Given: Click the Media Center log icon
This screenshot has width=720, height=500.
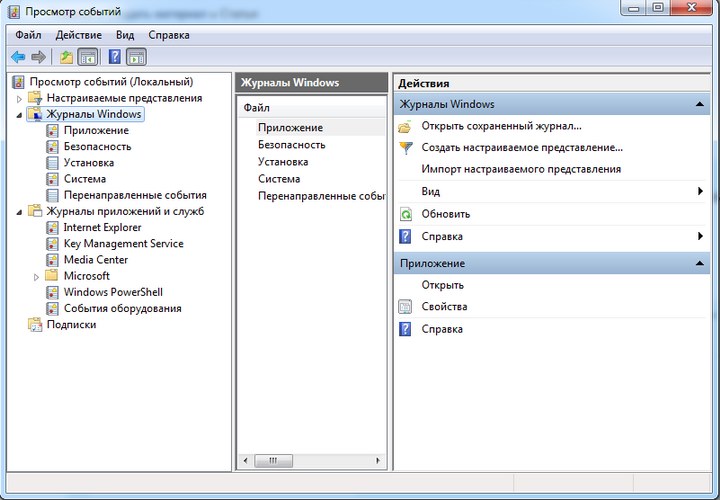Looking at the screenshot, I should pos(52,260).
